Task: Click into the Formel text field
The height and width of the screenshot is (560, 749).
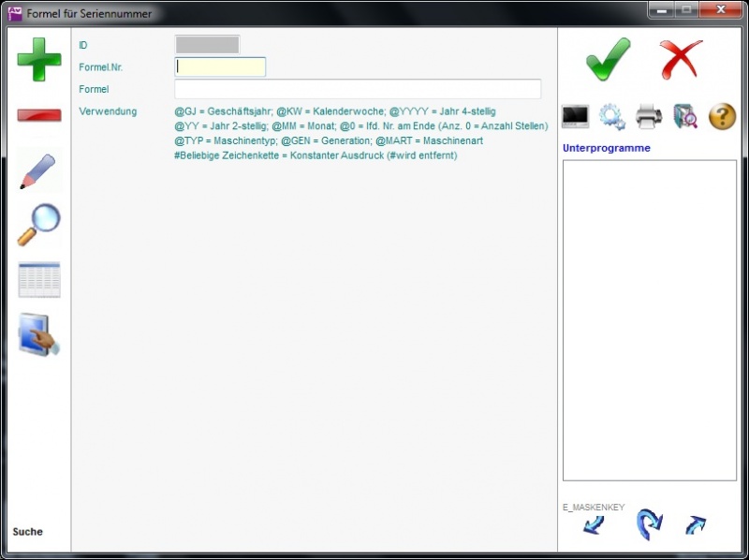Action: click(358, 89)
